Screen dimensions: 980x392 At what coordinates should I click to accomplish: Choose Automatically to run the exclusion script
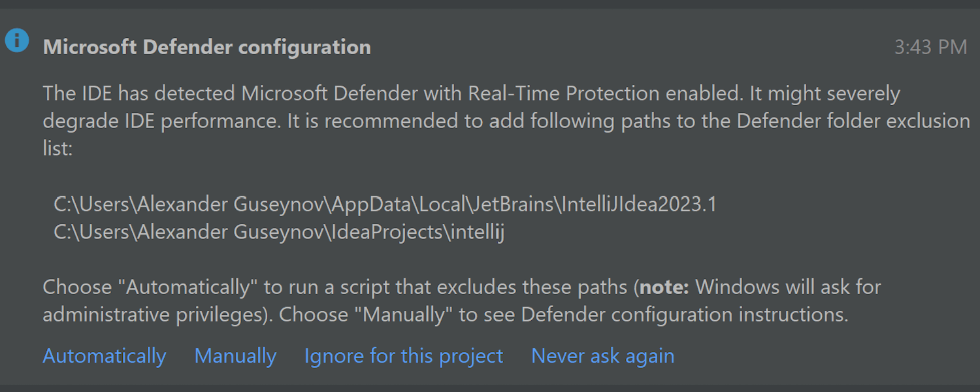click(x=104, y=356)
